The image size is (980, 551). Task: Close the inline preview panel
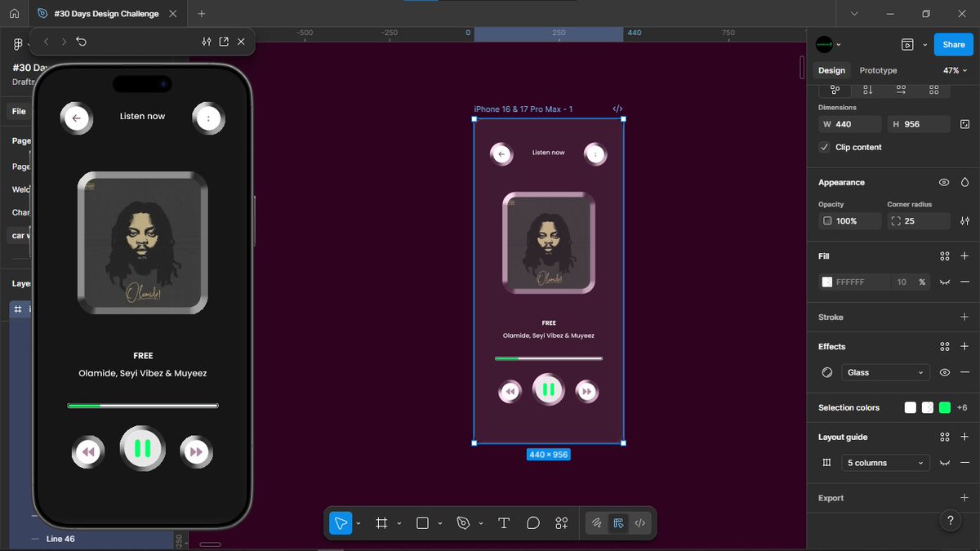(x=241, y=42)
